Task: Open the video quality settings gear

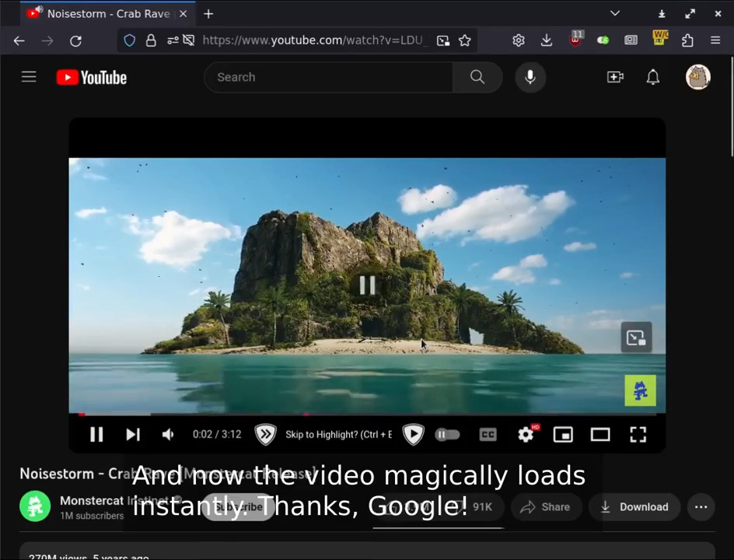Action: pyautogui.click(x=526, y=435)
